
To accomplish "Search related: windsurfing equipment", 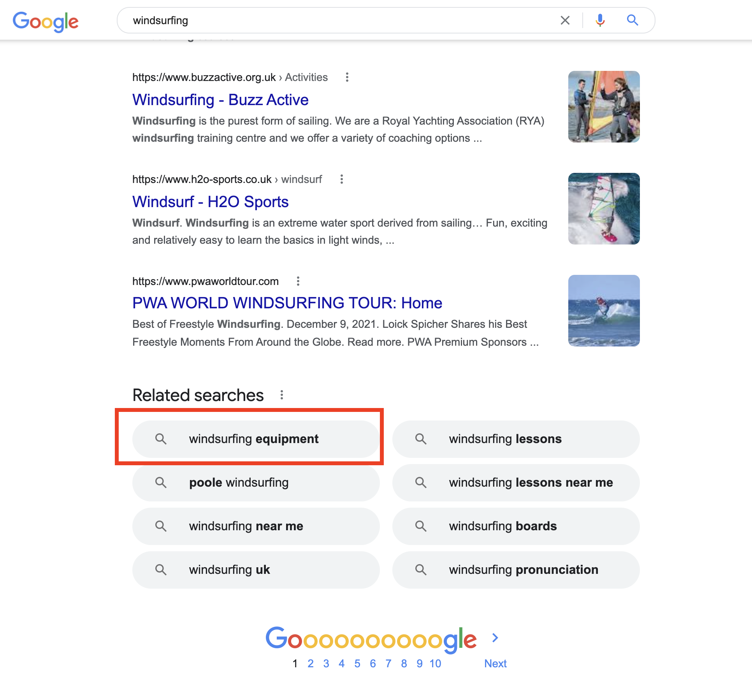I will (256, 439).
